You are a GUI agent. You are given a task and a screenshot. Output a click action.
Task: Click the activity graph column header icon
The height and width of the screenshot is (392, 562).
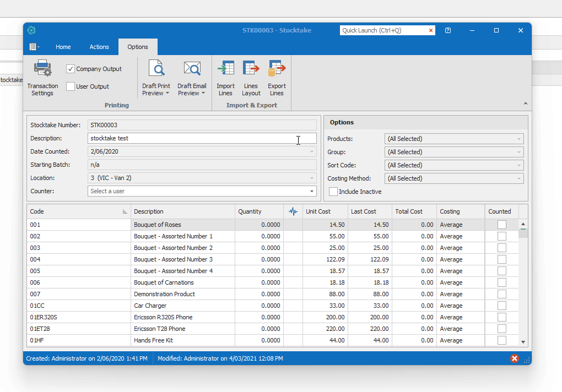(293, 211)
